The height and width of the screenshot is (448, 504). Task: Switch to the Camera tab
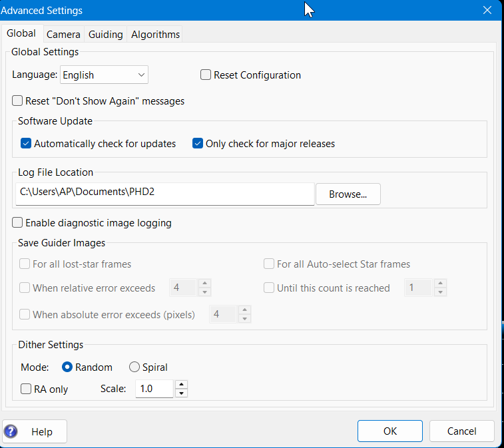63,34
